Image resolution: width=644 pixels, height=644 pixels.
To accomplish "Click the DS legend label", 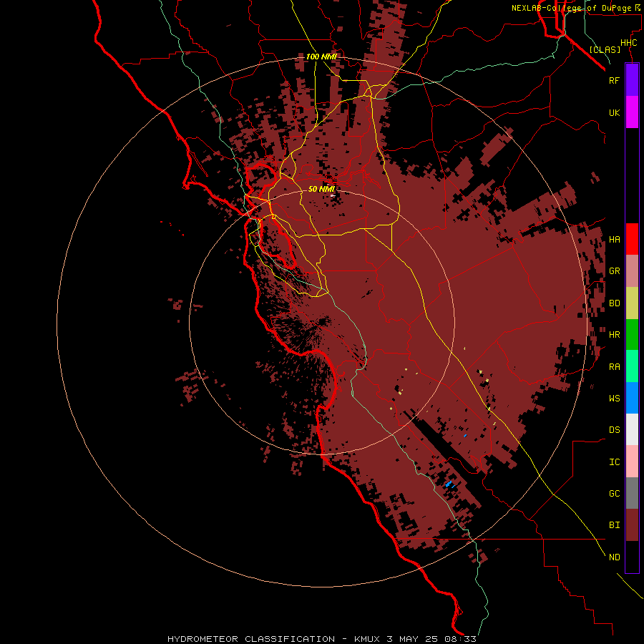I will point(614,430).
